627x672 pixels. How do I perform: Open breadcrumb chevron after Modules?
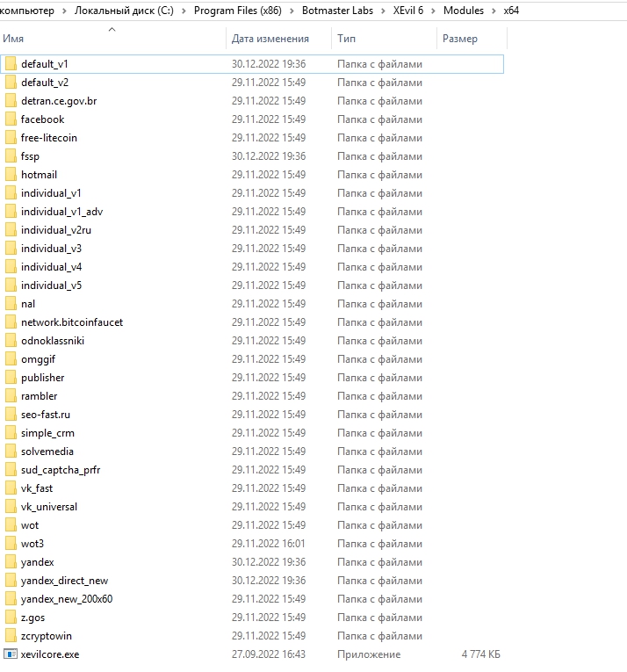[494, 11]
